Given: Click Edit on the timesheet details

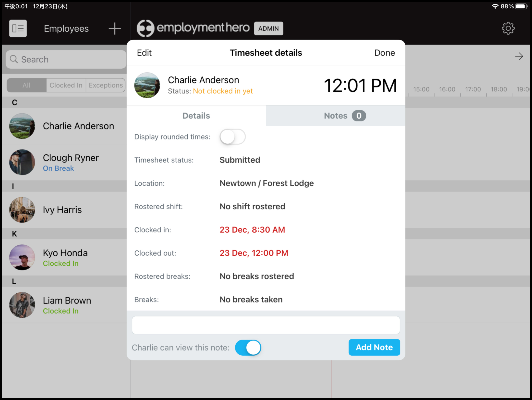Looking at the screenshot, I should (x=144, y=52).
